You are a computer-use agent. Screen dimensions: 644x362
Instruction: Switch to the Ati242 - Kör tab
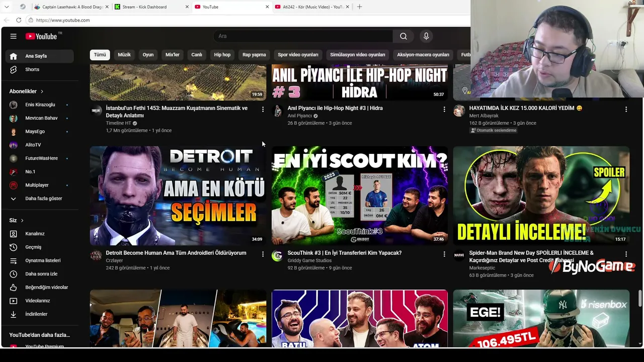[312, 7]
